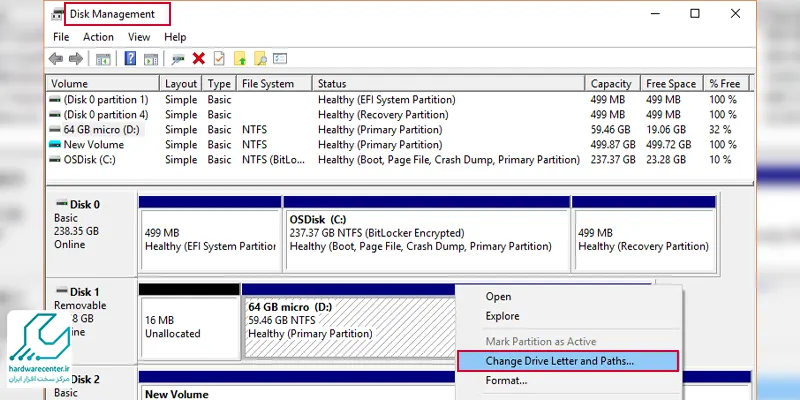Click the drive icon beside New Volume row
Screen dimensions: 800x400
pos(55,145)
